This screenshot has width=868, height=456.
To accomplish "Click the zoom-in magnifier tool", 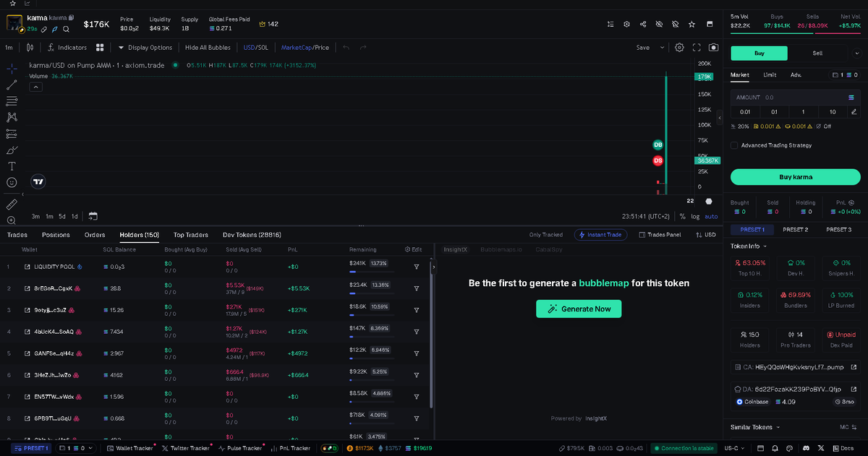I will coord(12,220).
